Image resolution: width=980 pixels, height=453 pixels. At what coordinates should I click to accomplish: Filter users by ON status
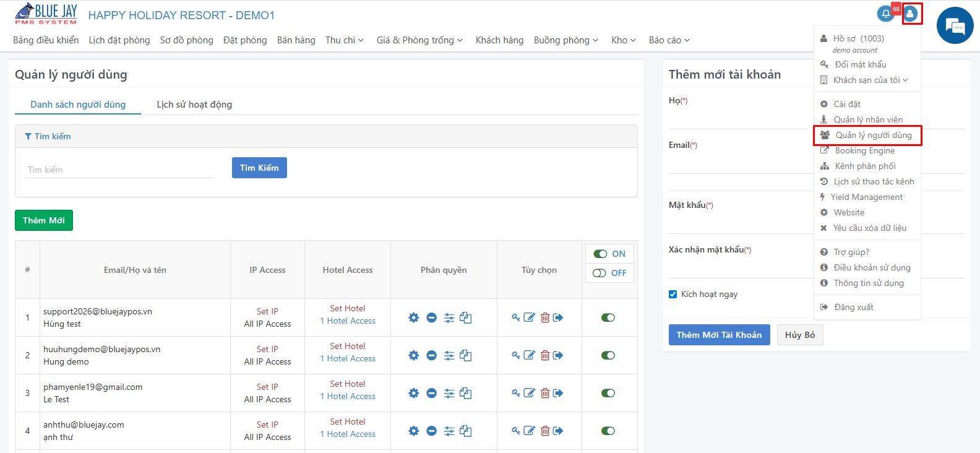pos(609,254)
